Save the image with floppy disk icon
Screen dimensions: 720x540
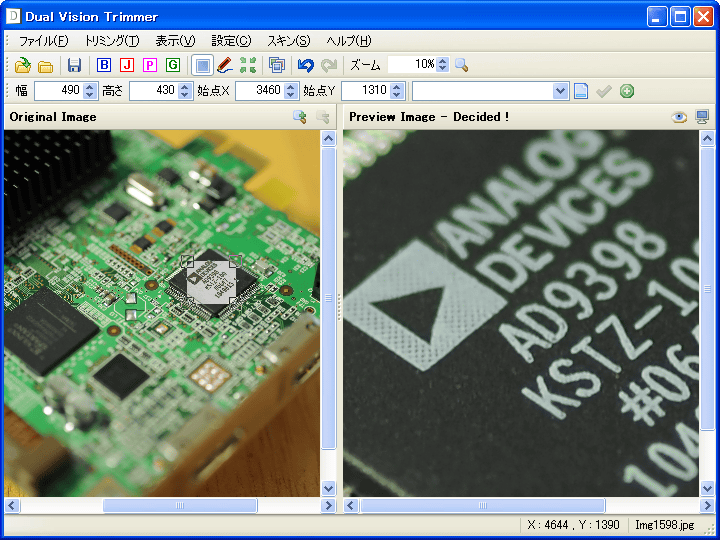point(74,65)
